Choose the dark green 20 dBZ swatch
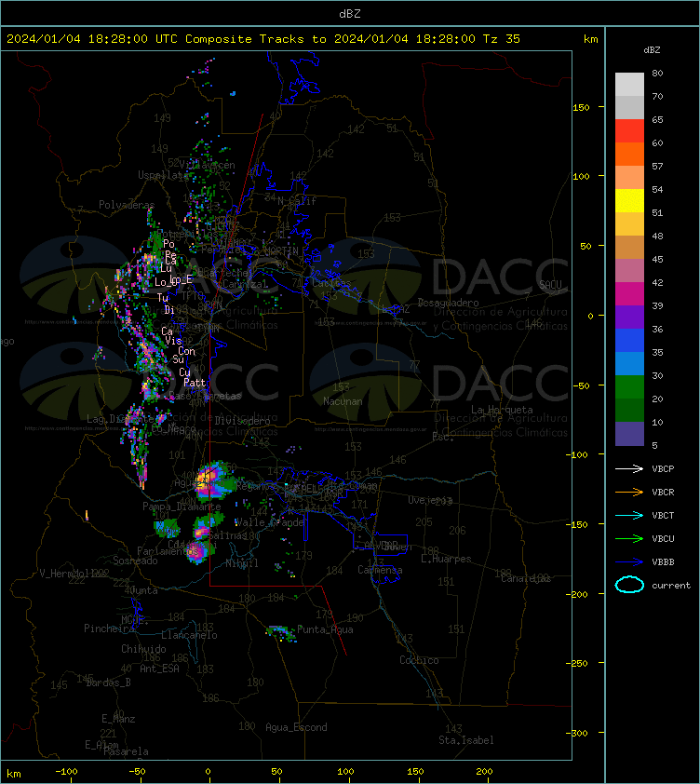The width and height of the screenshot is (700, 784). pyautogui.click(x=629, y=410)
